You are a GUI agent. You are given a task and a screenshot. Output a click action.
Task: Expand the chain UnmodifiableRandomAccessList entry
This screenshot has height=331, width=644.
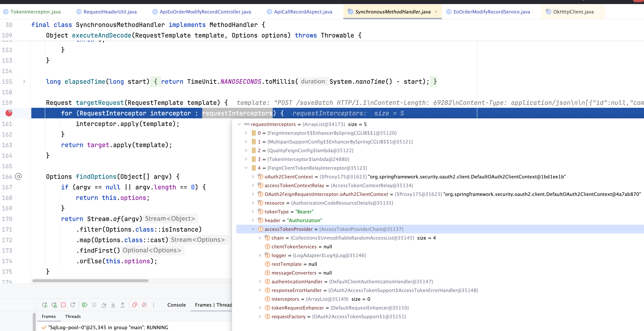coord(260,238)
